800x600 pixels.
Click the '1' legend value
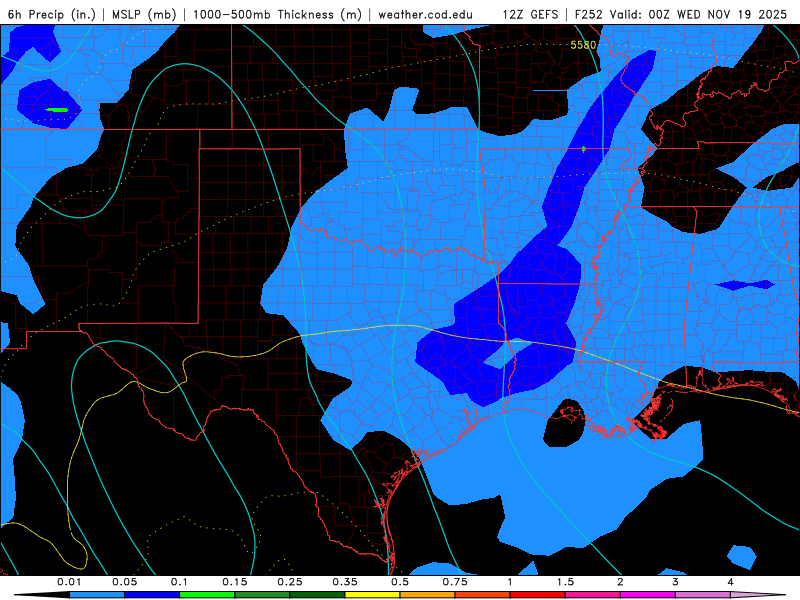510,582
